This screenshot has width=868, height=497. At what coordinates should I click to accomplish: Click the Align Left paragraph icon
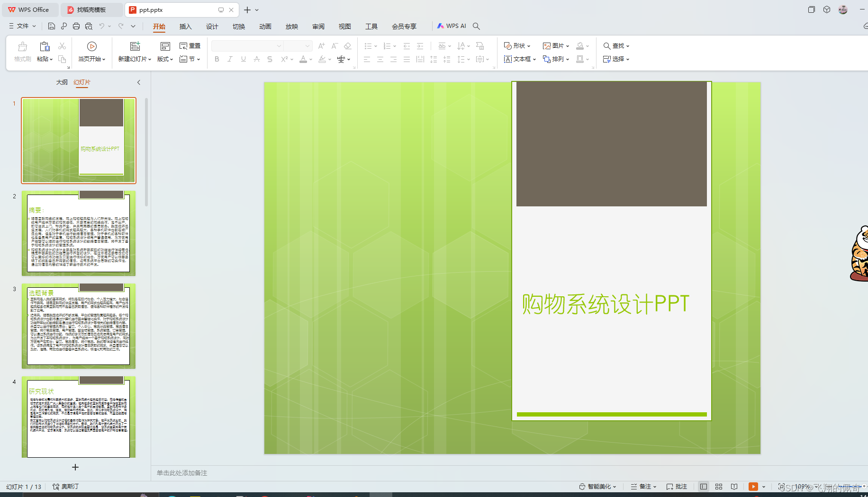(367, 59)
